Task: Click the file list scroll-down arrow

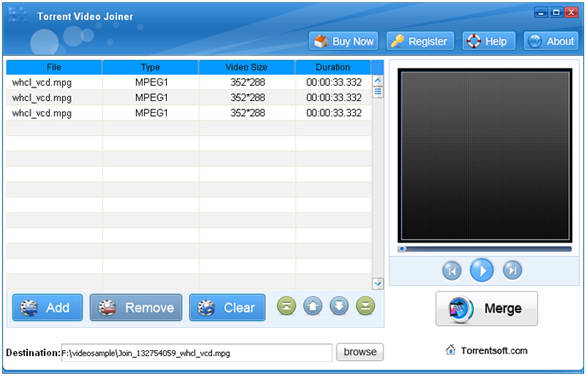Action: click(378, 283)
